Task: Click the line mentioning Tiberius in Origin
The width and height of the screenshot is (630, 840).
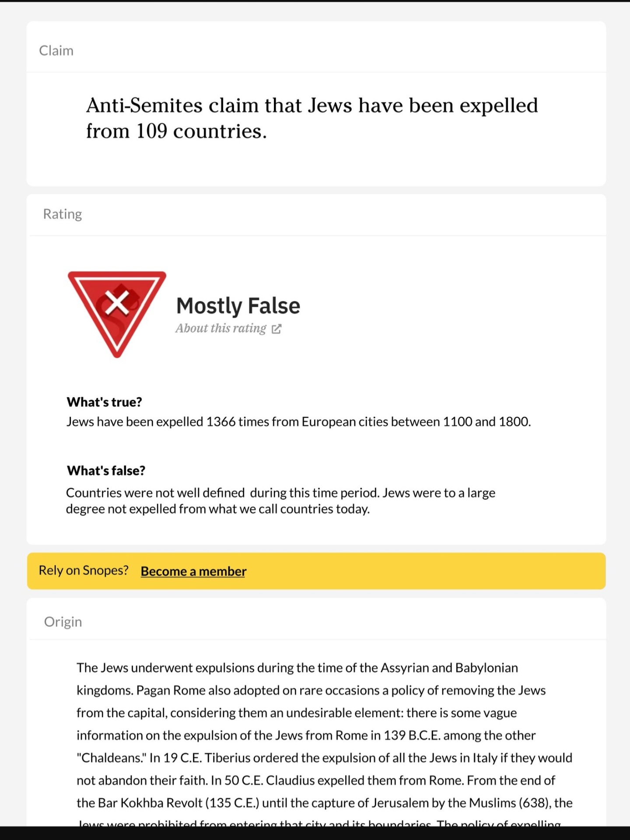Action: pyautogui.click(x=324, y=758)
